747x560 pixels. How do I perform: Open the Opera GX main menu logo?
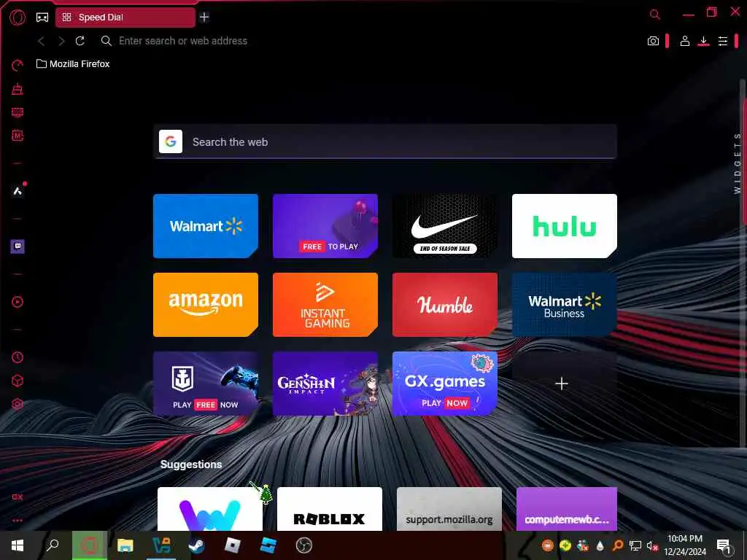[18, 17]
